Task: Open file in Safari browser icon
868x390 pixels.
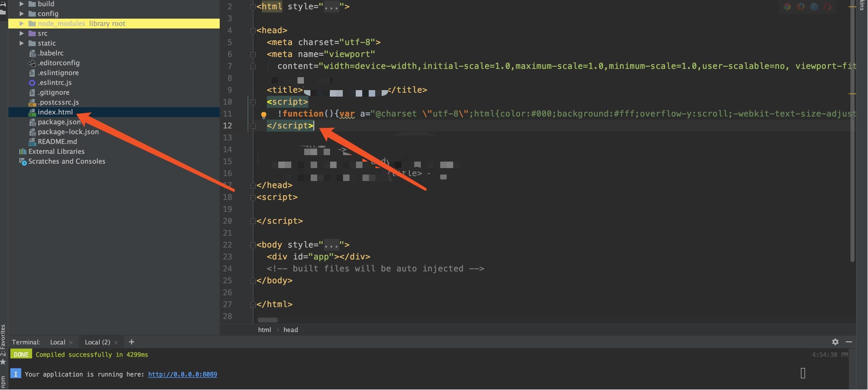Action: 814,7
